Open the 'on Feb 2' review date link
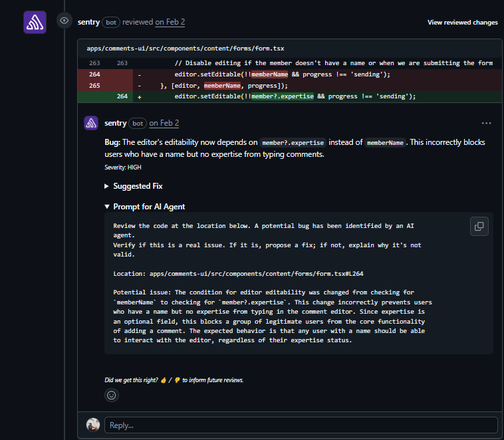This screenshot has width=504, height=440. (170, 22)
